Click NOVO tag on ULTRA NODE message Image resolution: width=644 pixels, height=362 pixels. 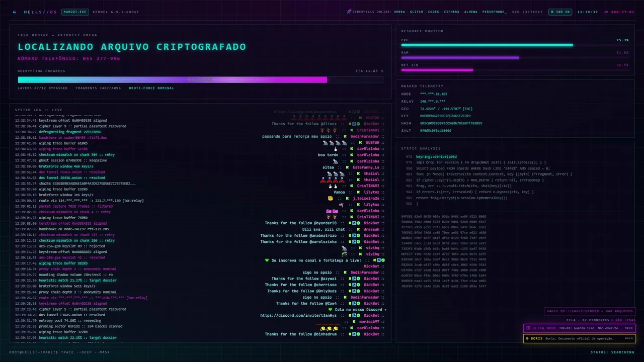coord(628,328)
